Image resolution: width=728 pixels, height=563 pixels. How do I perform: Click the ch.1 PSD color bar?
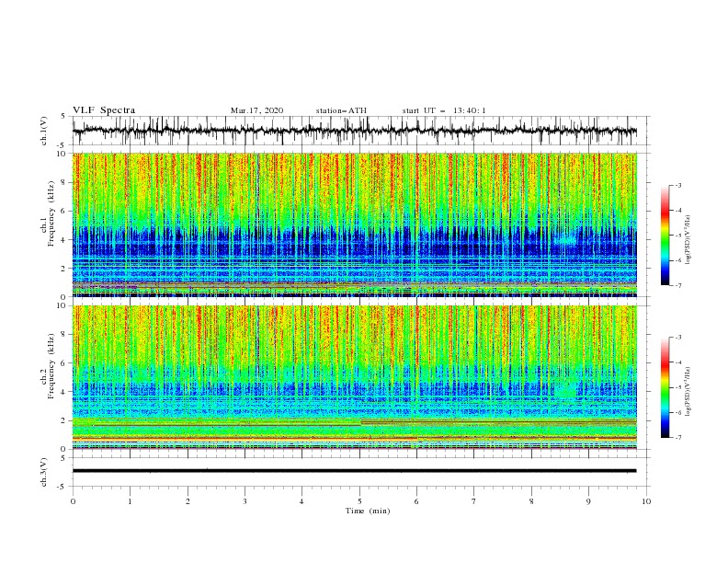[x=665, y=236]
